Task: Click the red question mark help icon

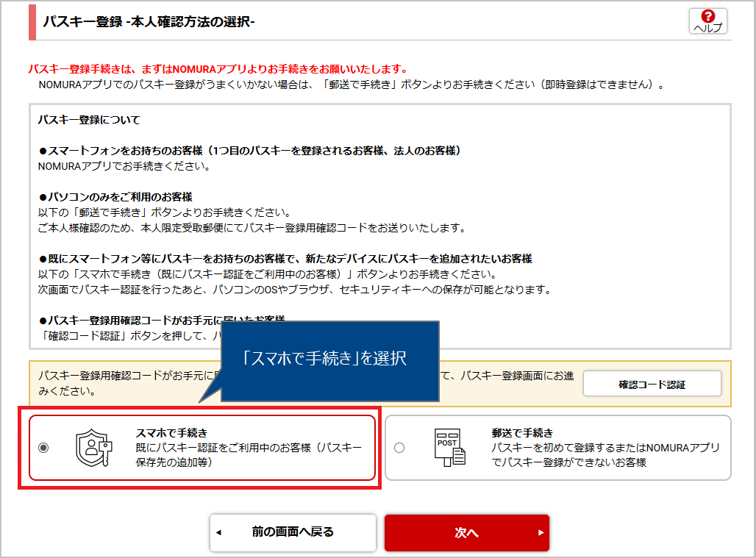Action: [x=708, y=15]
